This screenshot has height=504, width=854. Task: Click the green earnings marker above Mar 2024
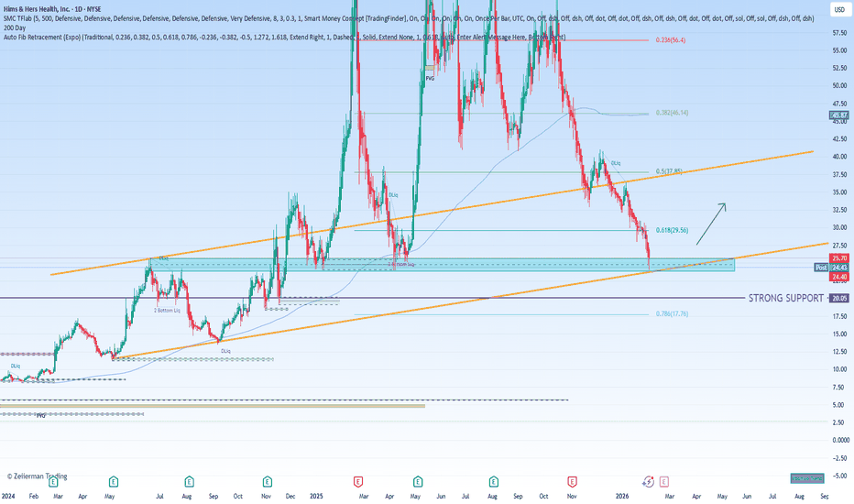[53, 482]
